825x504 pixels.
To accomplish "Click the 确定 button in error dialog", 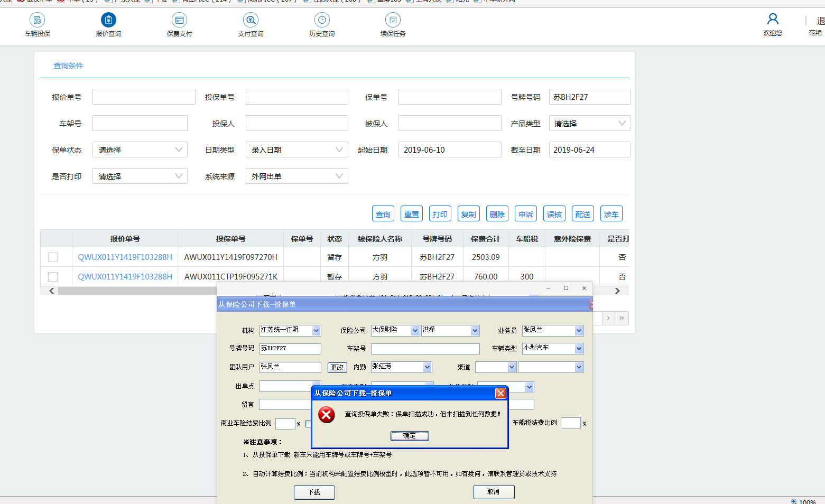I will pos(410,436).
